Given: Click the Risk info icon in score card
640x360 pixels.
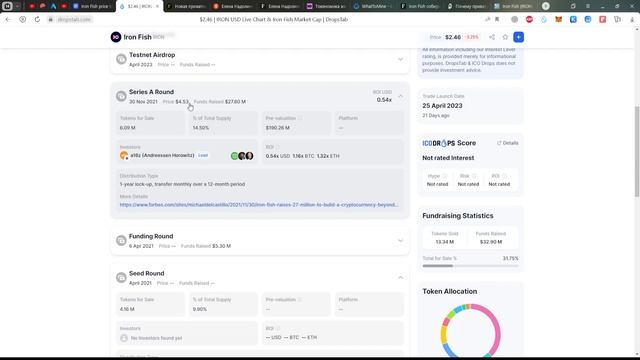Looking at the screenshot, I should (474, 176).
